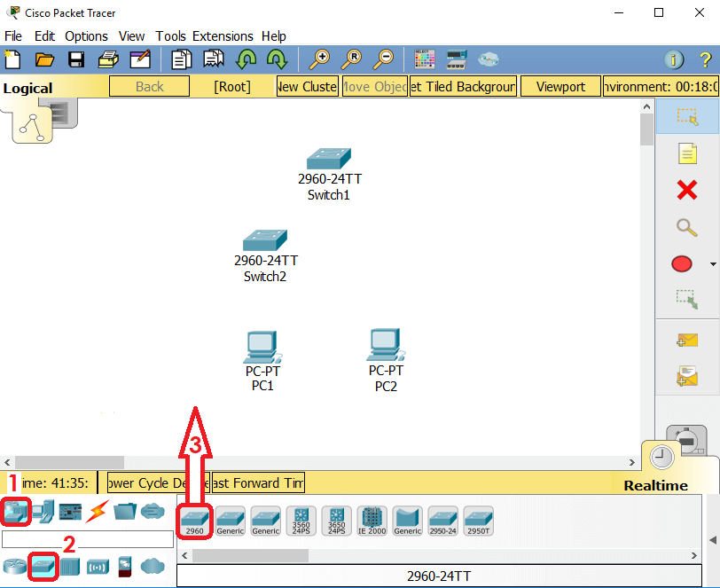Open the Edit menu
Image resolution: width=720 pixels, height=588 pixels.
44,35
